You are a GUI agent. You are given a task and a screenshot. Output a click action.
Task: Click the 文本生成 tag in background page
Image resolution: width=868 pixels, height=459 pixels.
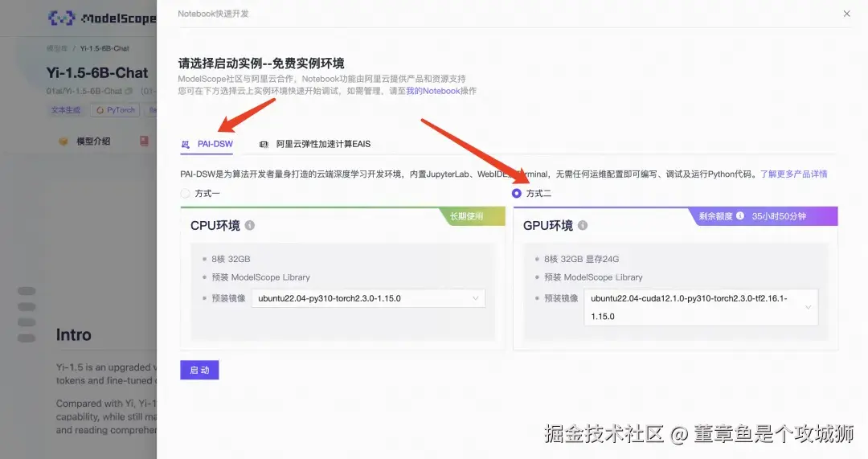point(66,110)
